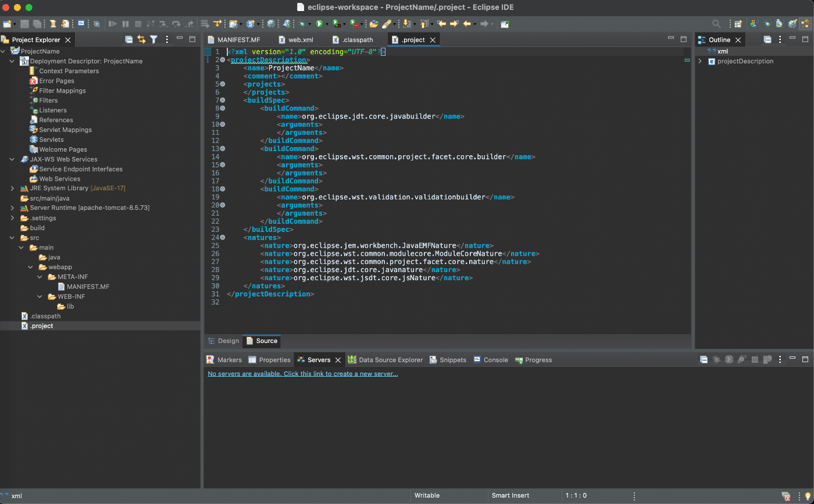
Task: Select the lib folder under WEB-INF
Action: (70, 306)
